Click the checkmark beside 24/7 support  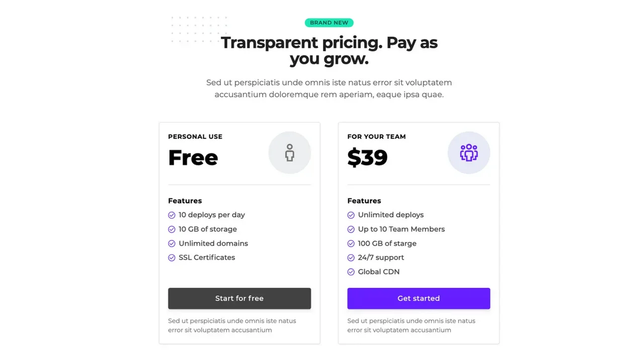pos(351,257)
